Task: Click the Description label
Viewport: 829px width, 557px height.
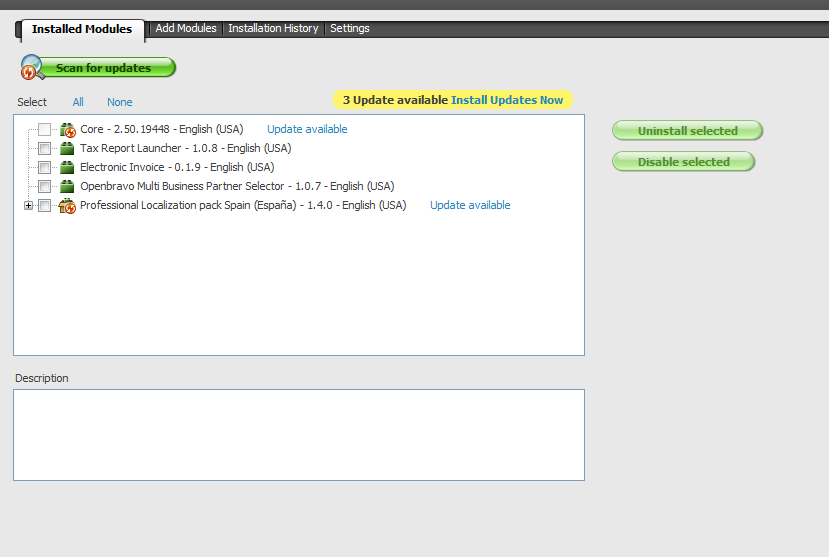Action: tap(42, 378)
